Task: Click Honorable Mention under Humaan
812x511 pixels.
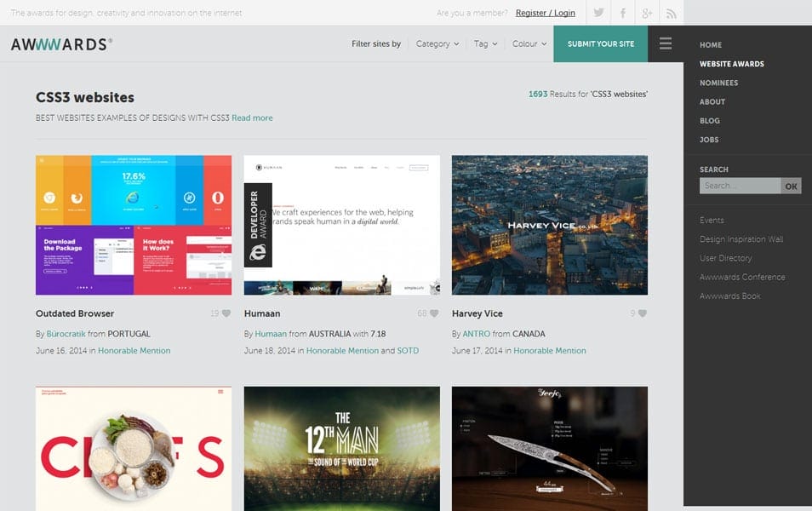Action: 342,351
